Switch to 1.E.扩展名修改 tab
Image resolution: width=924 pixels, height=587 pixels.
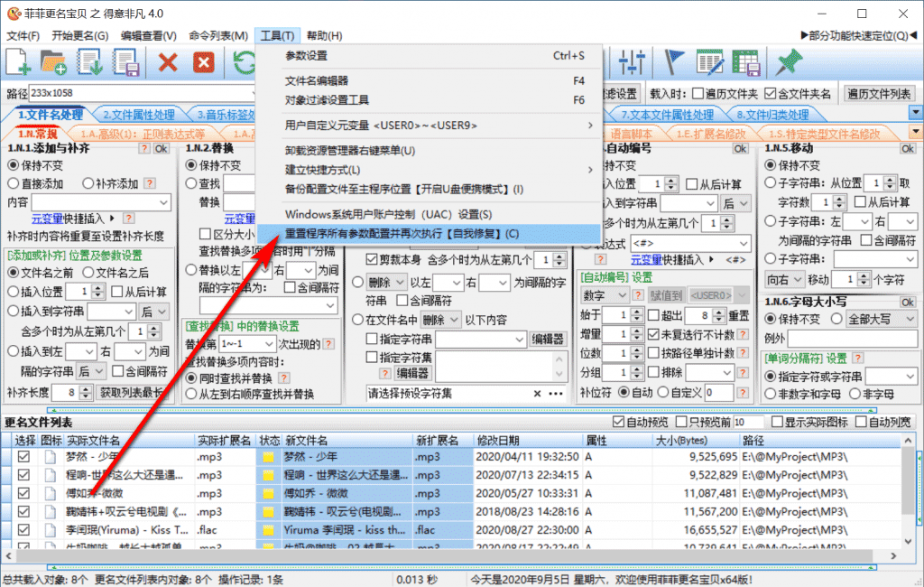click(x=711, y=134)
